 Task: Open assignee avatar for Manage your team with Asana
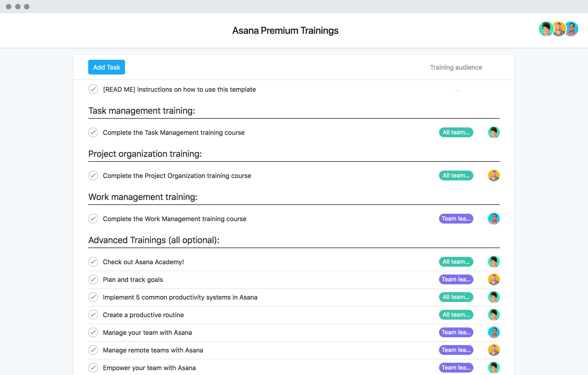pos(494,332)
